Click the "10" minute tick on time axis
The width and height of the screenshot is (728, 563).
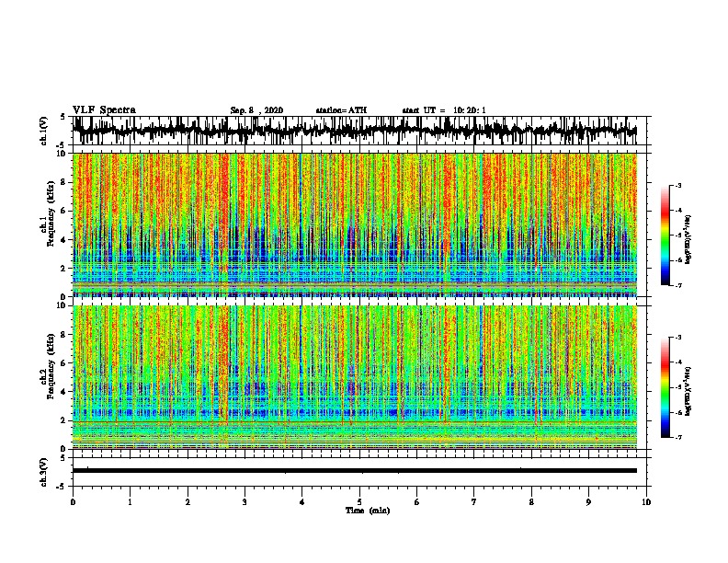click(x=646, y=502)
